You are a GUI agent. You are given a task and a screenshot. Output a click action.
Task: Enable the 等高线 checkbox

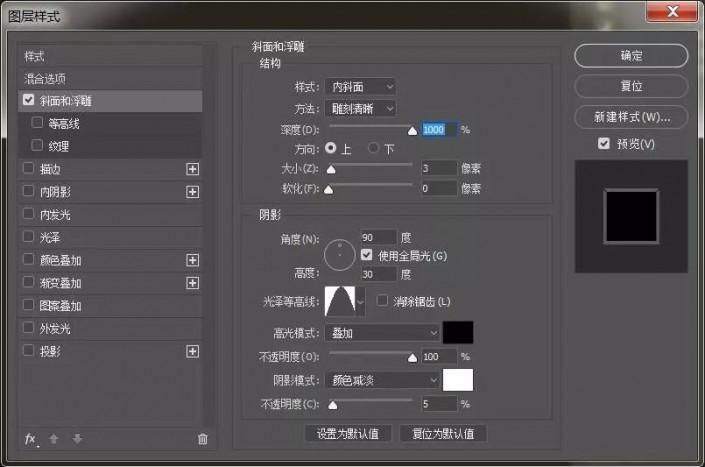click(37, 123)
